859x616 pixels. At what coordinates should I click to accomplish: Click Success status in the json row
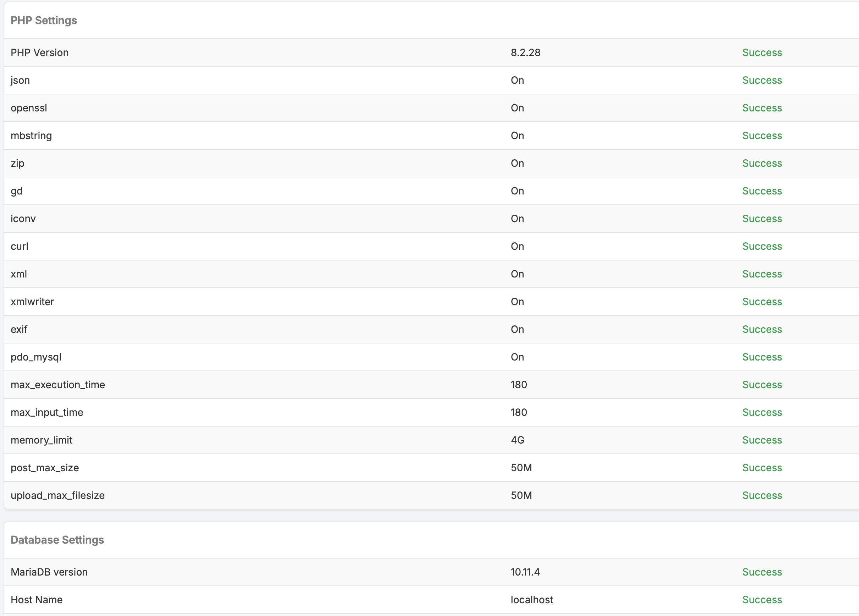[x=762, y=80]
